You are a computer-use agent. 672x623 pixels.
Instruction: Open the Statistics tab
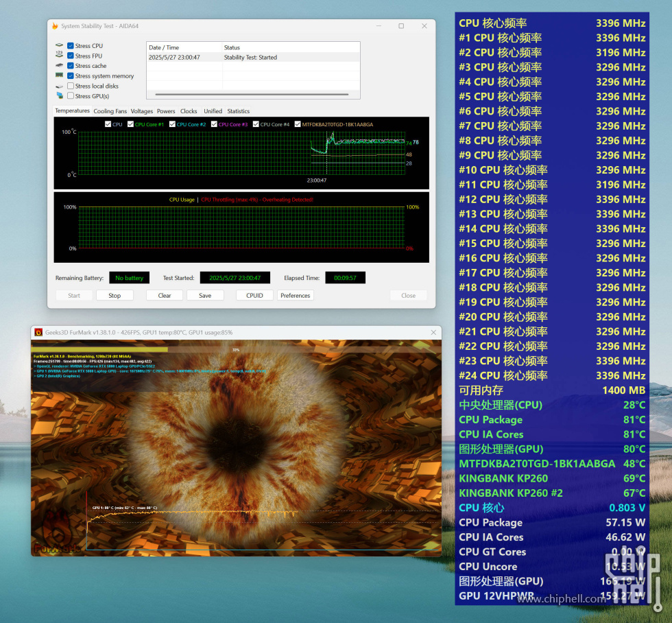[239, 111]
